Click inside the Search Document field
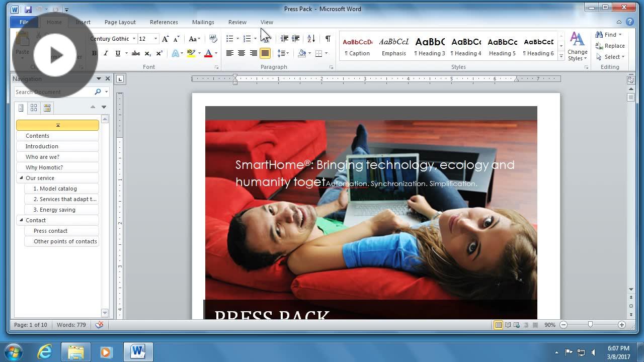The image size is (644, 362). click(55, 92)
